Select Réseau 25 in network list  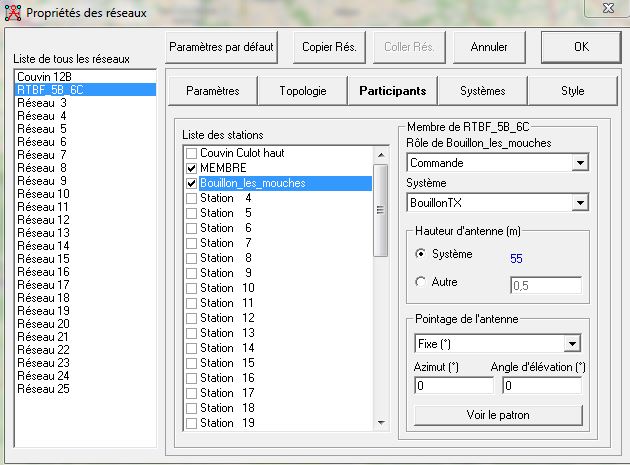click(x=86, y=389)
